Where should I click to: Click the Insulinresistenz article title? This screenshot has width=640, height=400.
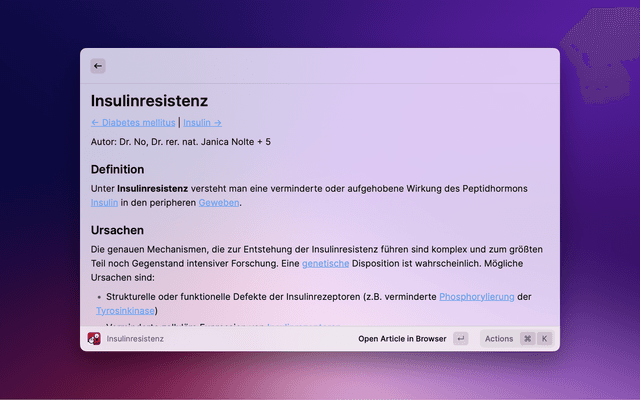[x=149, y=100]
